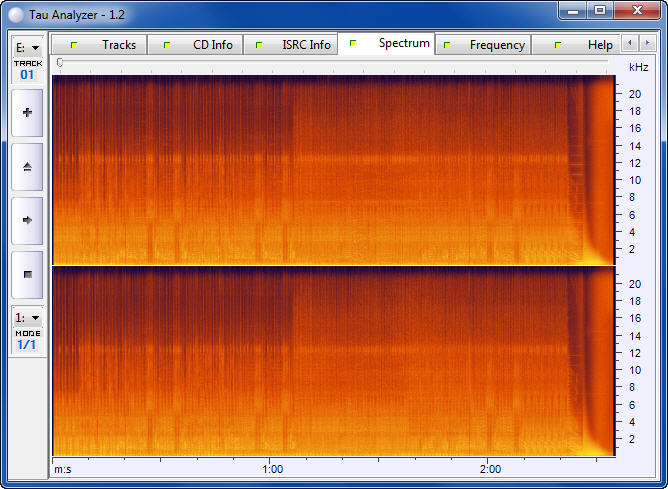Click the 1:00 mark on time axis
The width and height of the screenshot is (668, 489).
pos(271,468)
